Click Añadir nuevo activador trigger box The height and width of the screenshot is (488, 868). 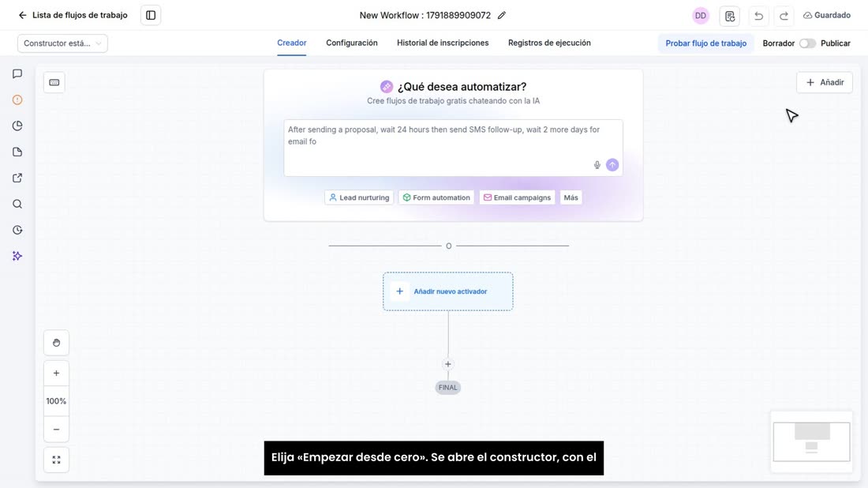click(448, 291)
